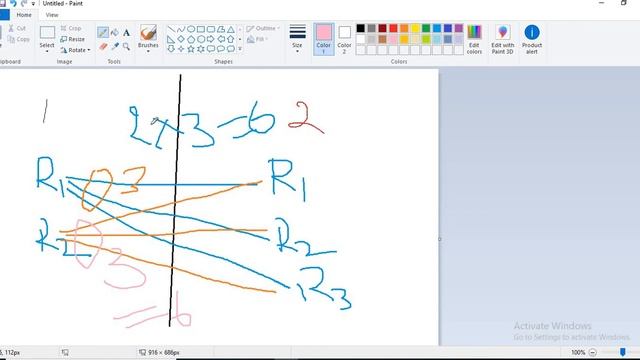This screenshot has width=640, height=360.
Task: Choose the Hexagon shape
Action: coord(201,39)
